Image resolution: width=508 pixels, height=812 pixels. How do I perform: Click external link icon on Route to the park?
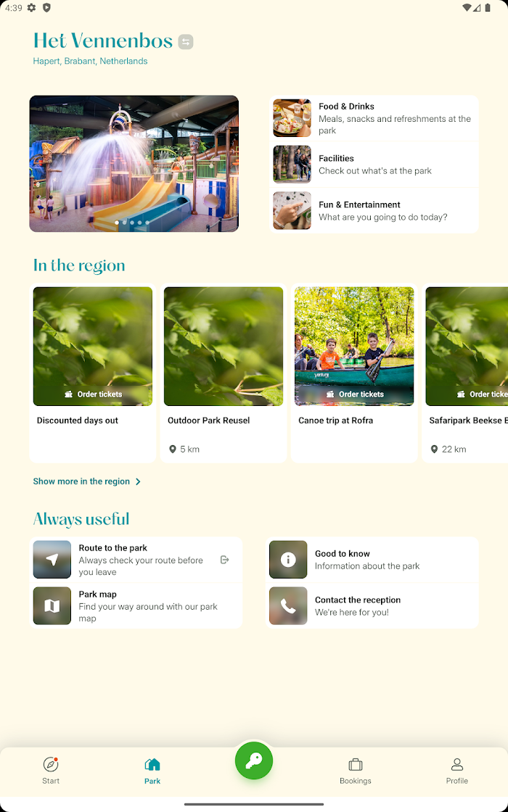point(224,560)
